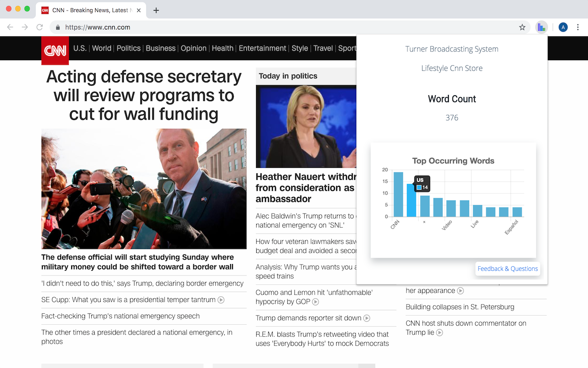
Task: Click the Word Count heading in popup
Action: (452, 99)
